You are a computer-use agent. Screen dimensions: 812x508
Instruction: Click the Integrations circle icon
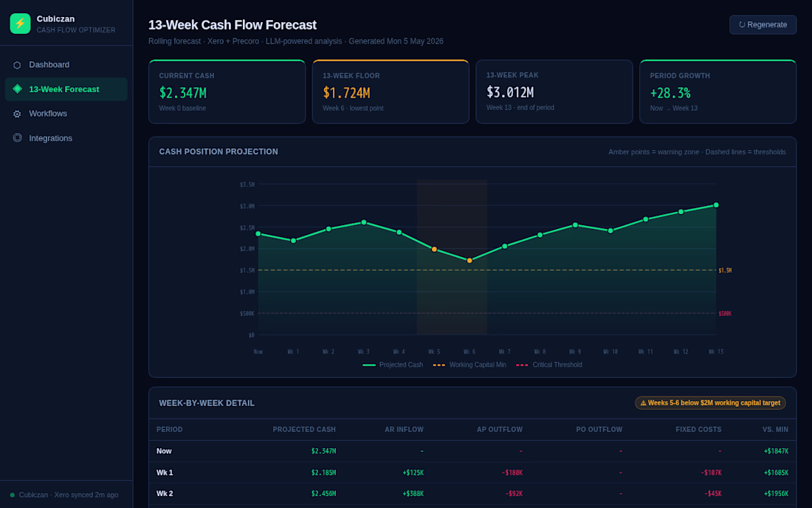coord(17,138)
